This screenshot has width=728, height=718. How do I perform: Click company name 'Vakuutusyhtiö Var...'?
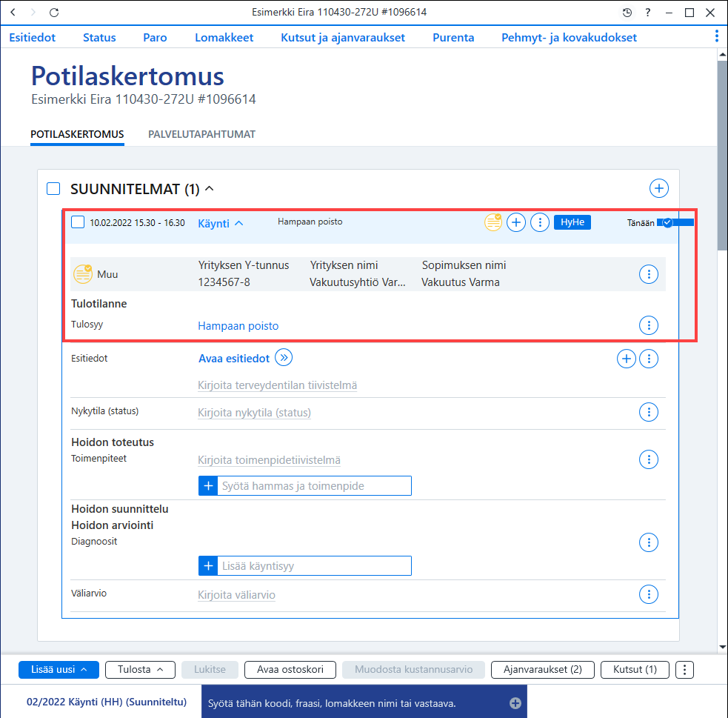(x=358, y=282)
